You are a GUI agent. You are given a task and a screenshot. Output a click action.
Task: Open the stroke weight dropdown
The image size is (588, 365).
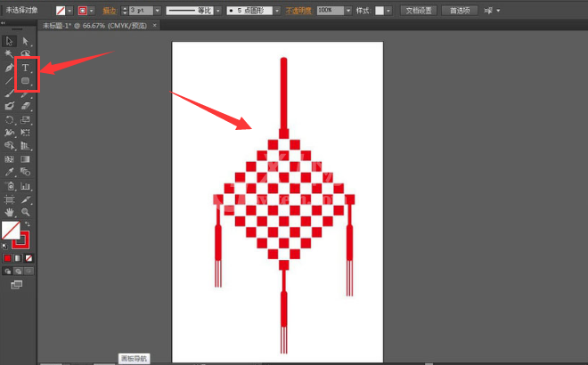point(158,11)
